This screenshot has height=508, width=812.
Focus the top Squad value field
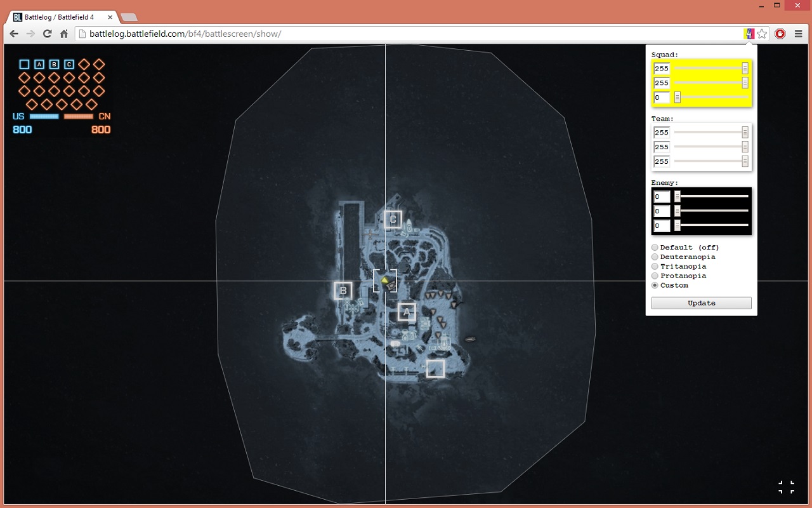pyautogui.click(x=662, y=68)
